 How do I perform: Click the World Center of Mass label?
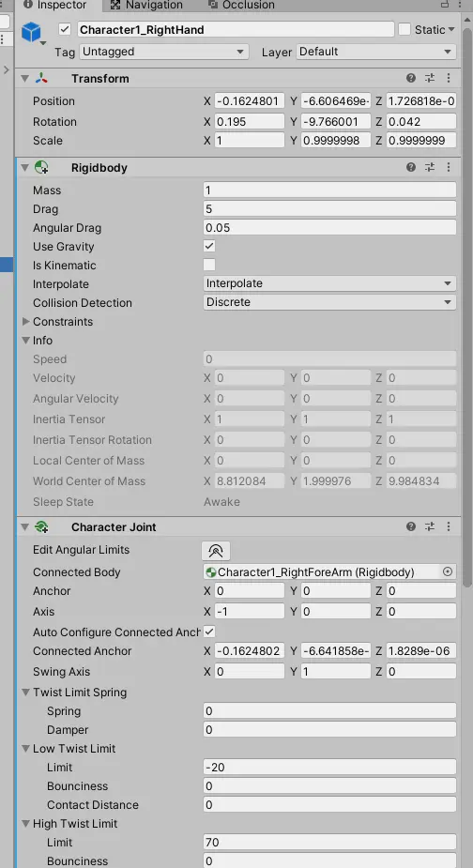[89, 481]
